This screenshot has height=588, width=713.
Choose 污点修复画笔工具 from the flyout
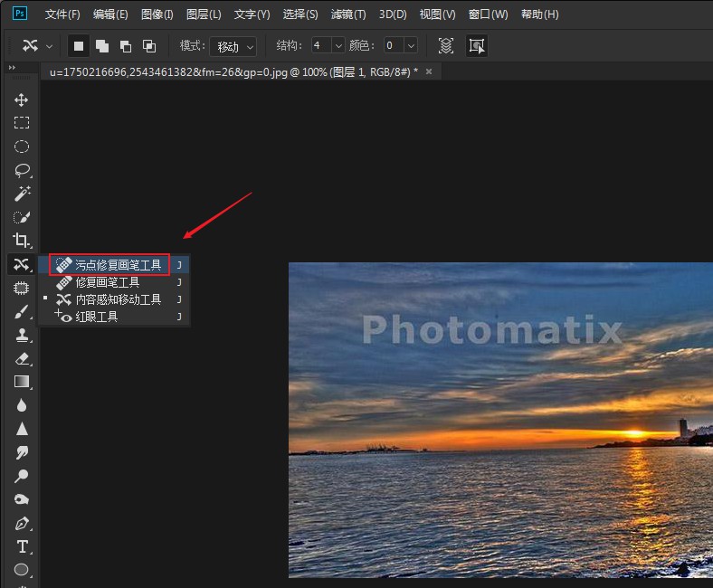click(x=118, y=265)
